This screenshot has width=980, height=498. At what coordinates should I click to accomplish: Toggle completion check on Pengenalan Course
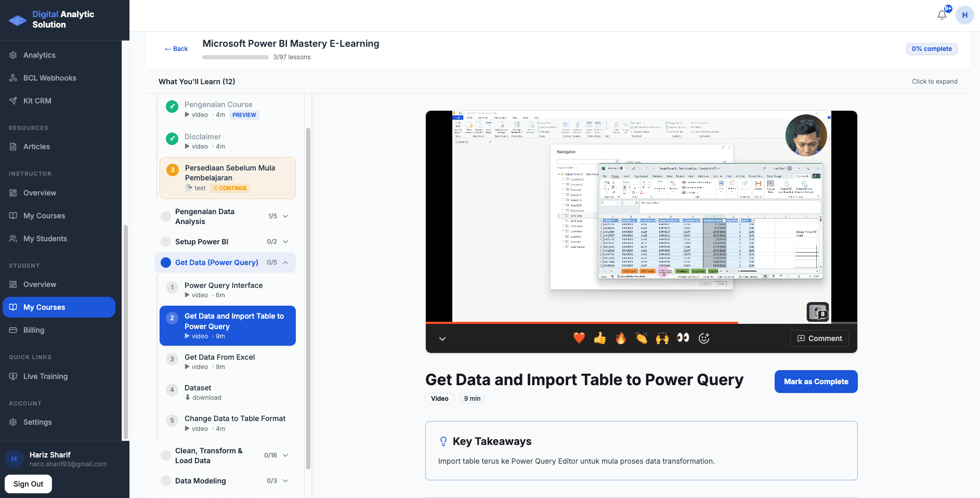[x=172, y=107]
